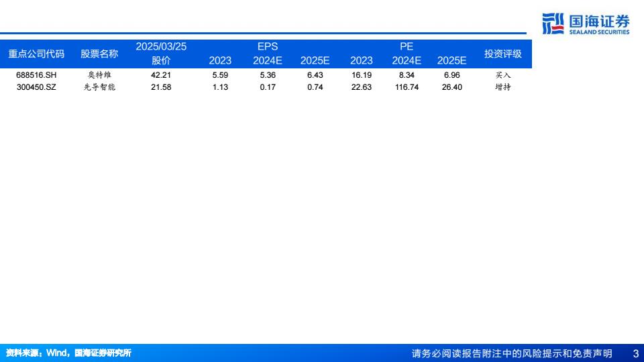Screen dimensions: 644x362
Task: Click page number 3
Action: [x=636, y=353]
